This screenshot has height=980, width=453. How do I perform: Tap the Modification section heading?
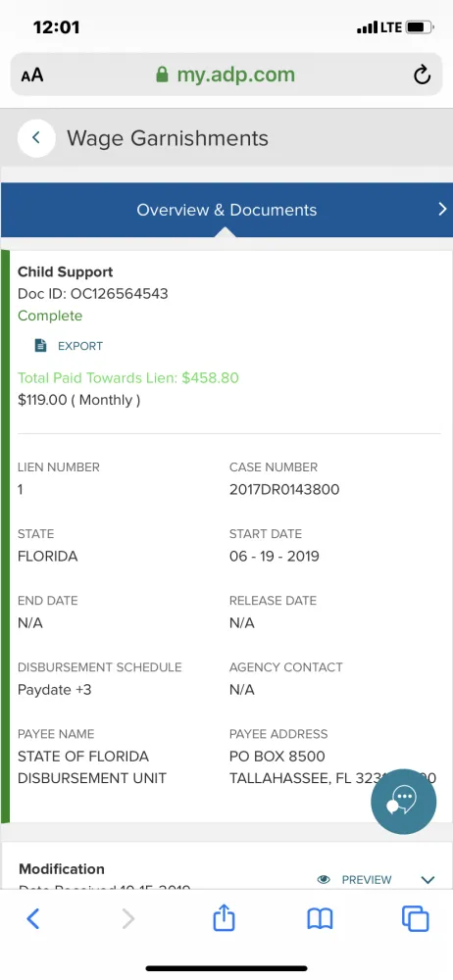click(x=62, y=869)
